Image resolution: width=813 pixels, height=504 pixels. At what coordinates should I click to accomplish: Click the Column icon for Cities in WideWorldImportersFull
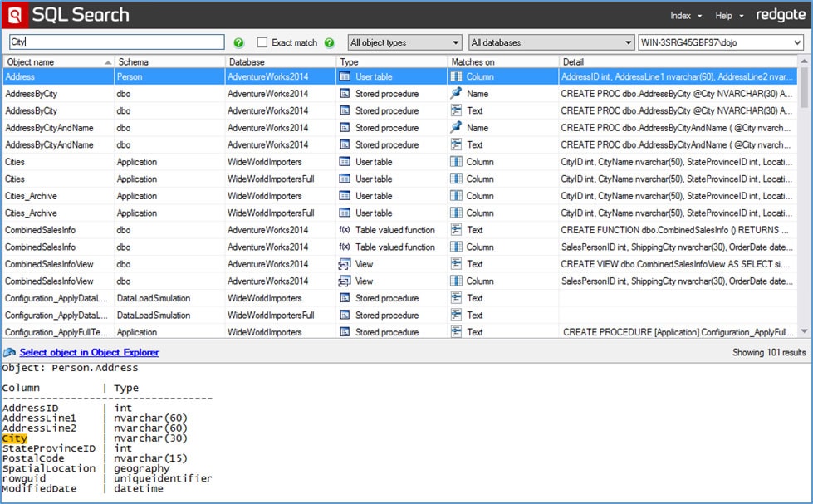click(x=456, y=179)
